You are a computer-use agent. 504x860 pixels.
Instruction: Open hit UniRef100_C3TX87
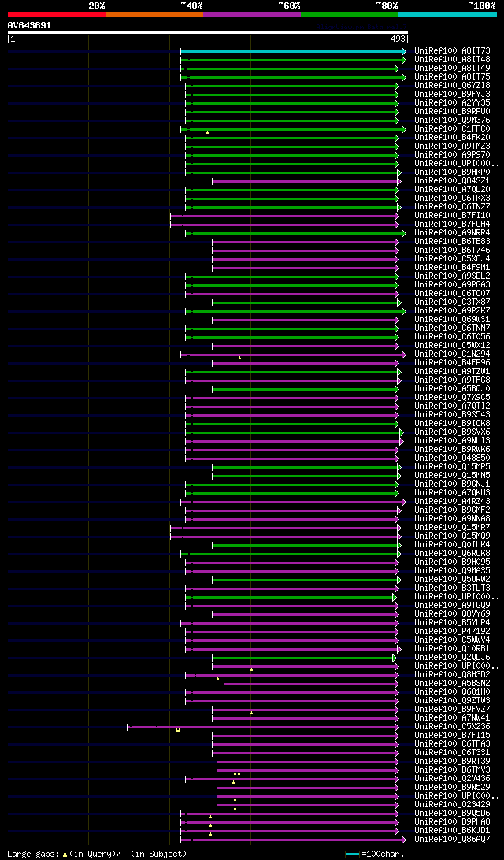pos(453,302)
